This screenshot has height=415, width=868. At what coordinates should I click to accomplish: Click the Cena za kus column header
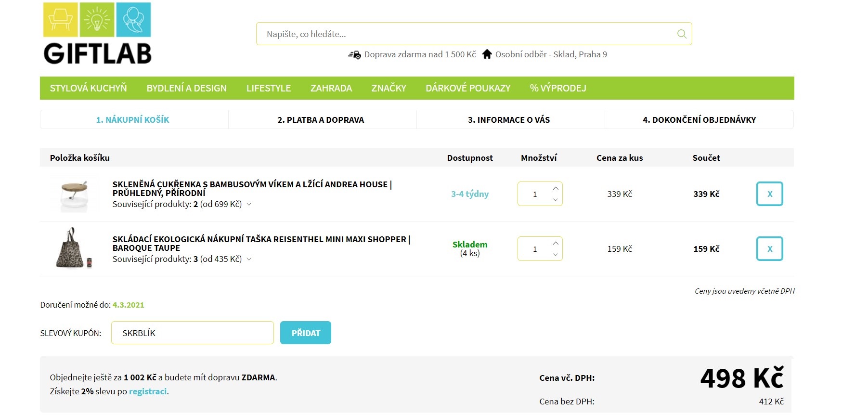coord(620,158)
